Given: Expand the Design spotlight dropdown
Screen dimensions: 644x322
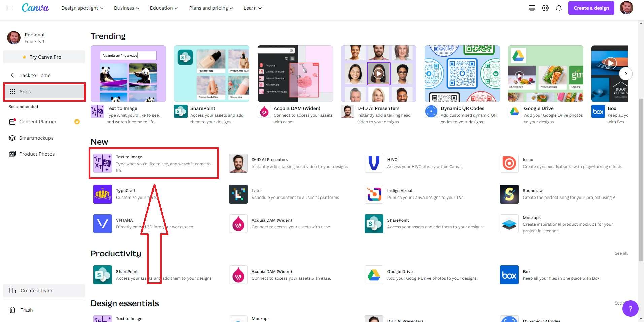Looking at the screenshot, I should pos(82,8).
